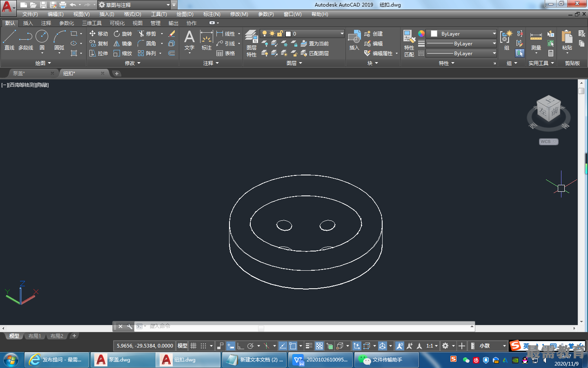Click the Insert block (插入) icon
This screenshot has width=588, height=368.
point(354,40)
